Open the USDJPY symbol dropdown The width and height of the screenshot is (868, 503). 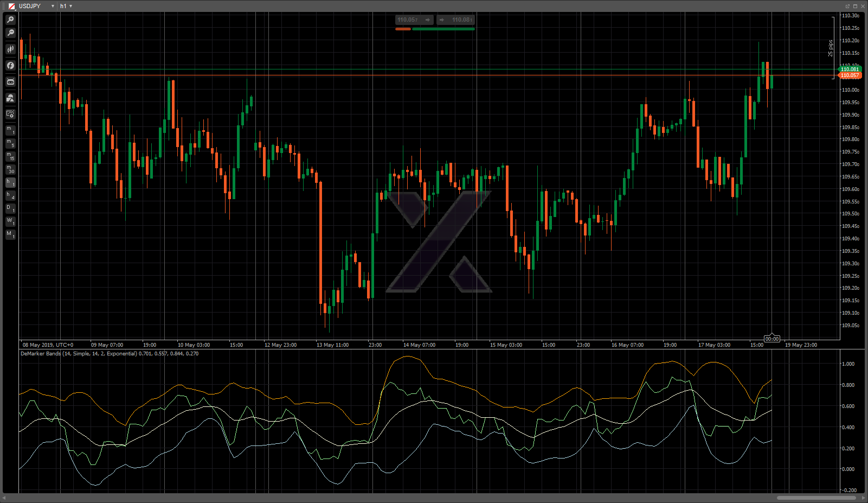53,6
